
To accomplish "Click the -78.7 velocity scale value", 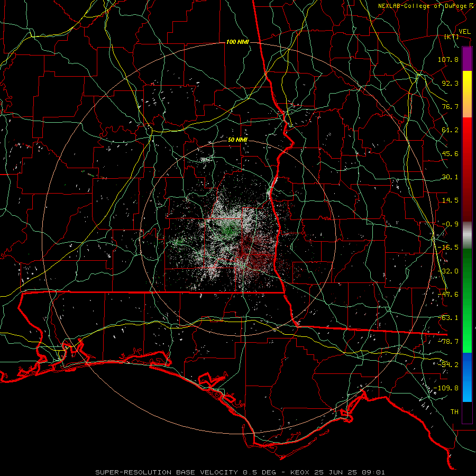I will pyautogui.click(x=448, y=342).
